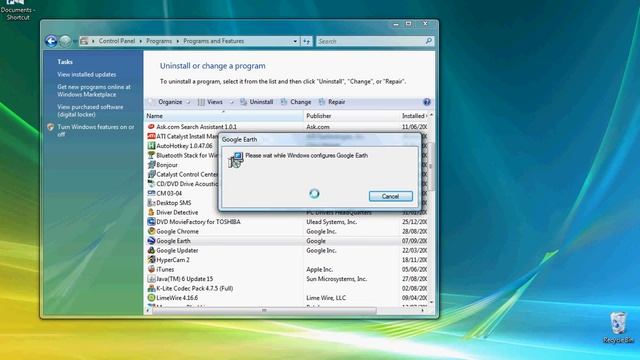This screenshot has height=360, width=640.
Task: Click the LimeWire 4.16.6 icon
Action: coord(151,298)
